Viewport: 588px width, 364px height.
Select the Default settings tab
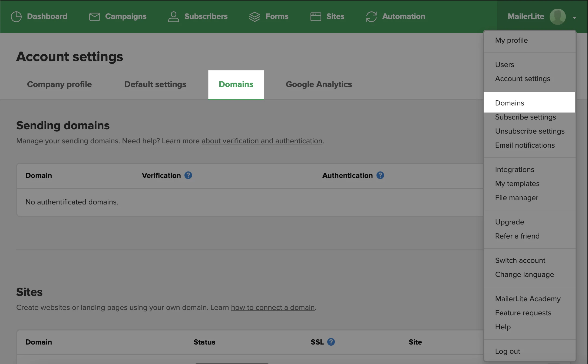click(155, 84)
